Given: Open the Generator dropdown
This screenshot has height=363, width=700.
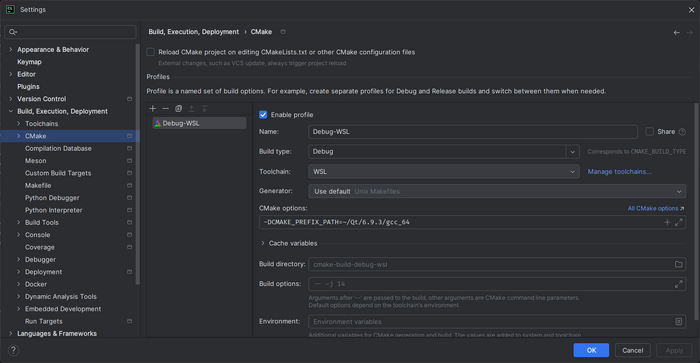Looking at the screenshot, I should [497, 191].
